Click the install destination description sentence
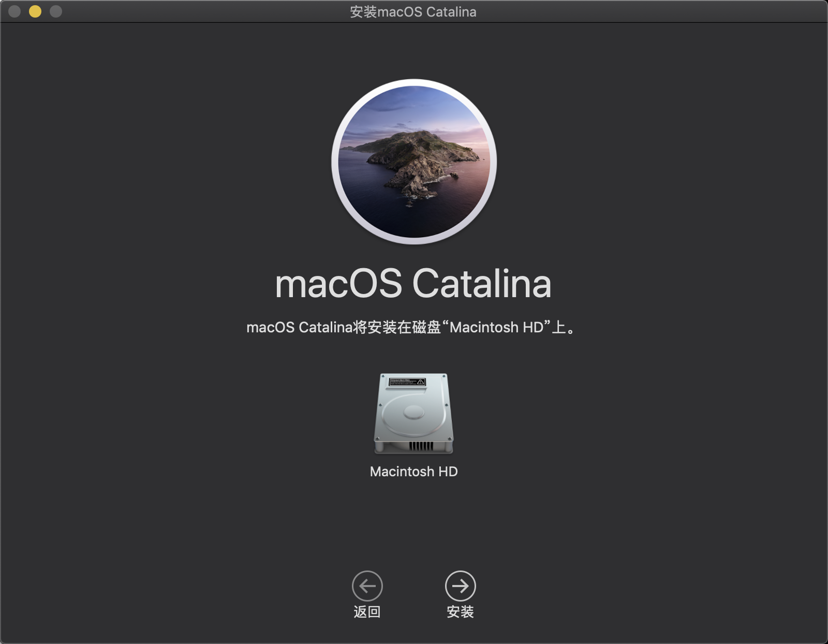Viewport: 828px width, 644px height. [x=410, y=327]
